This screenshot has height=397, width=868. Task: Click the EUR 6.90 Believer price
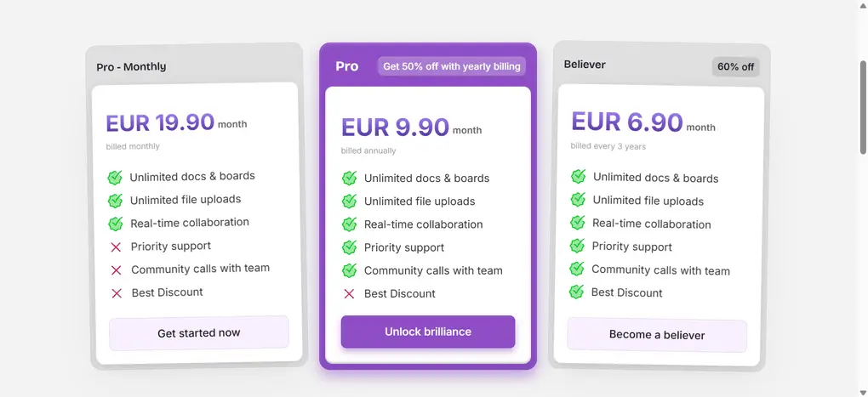tap(626, 122)
